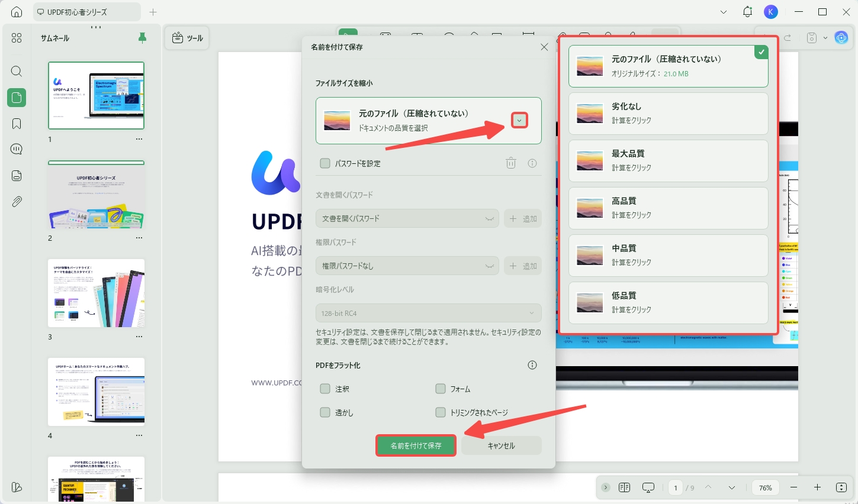Close the 名前を付けて保存 dialog

click(x=544, y=47)
